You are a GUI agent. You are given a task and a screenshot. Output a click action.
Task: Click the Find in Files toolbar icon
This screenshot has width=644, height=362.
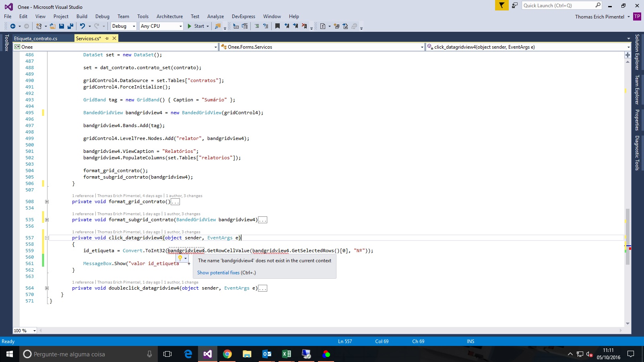pos(218,26)
